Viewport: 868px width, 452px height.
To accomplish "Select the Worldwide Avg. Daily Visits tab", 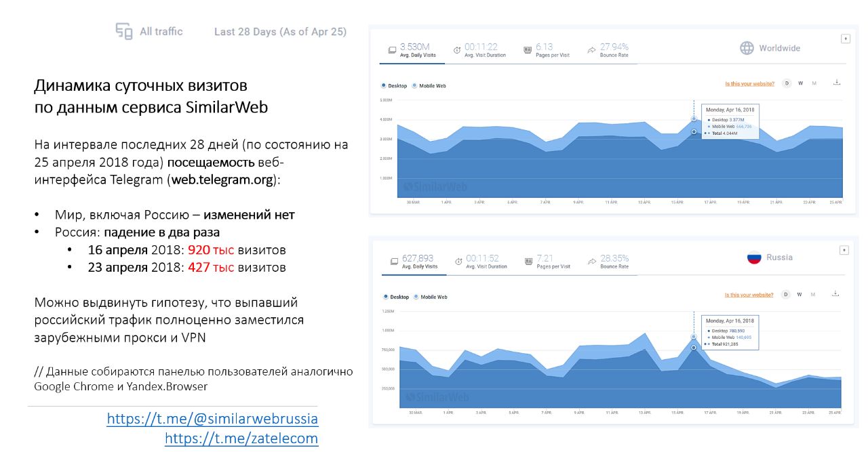I will (x=412, y=50).
